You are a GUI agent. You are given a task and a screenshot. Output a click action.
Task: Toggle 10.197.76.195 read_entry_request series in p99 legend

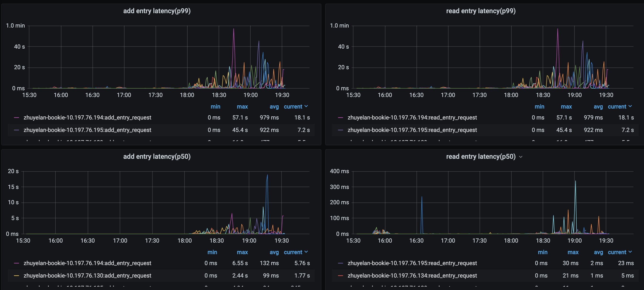412,130
